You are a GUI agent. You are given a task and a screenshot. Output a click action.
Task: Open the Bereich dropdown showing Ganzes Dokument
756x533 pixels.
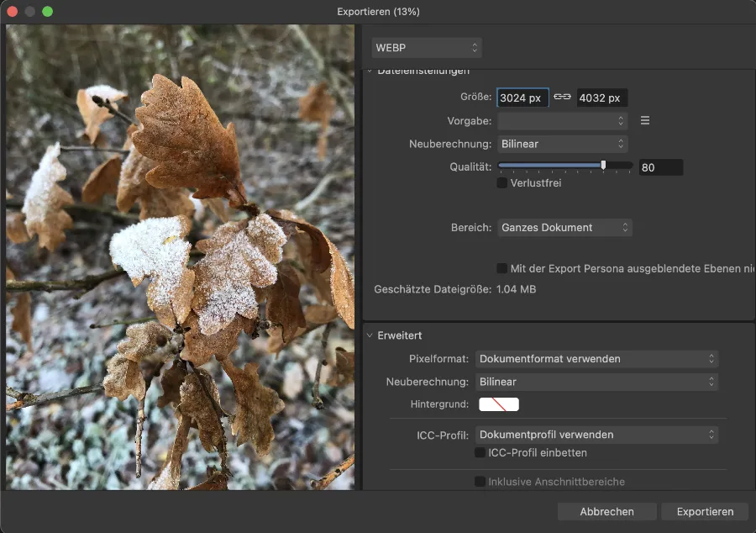(564, 227)
